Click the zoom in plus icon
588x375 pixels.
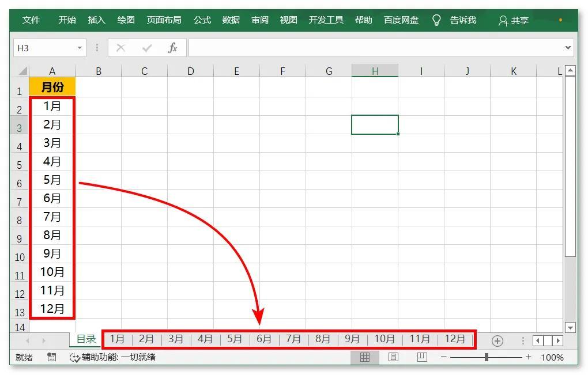coord(529,357)
